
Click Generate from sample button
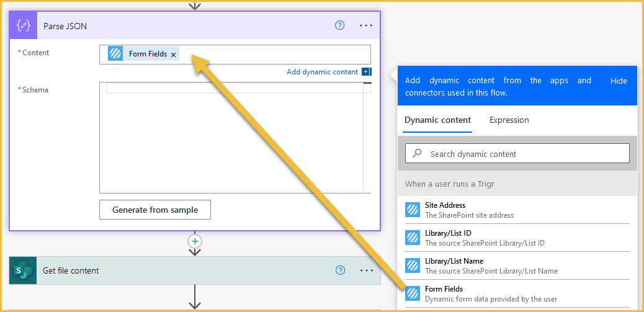pyautogui.click(x=155, y=210)
